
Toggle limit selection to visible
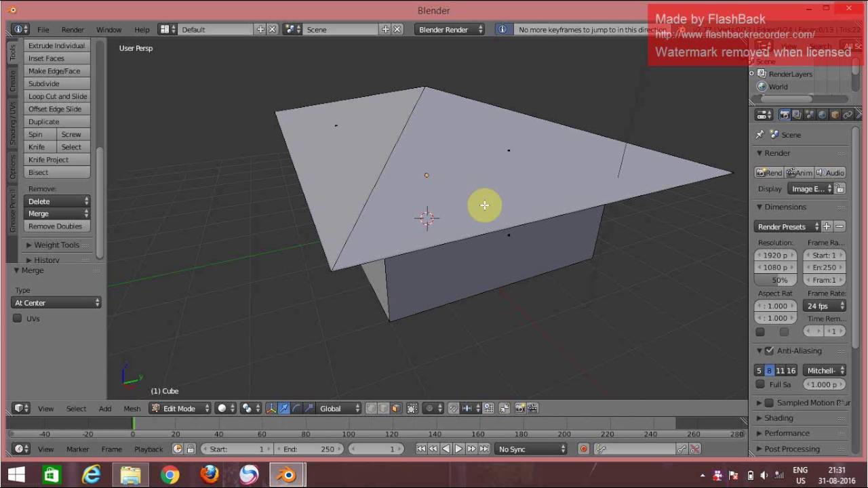tap(412, 408)
